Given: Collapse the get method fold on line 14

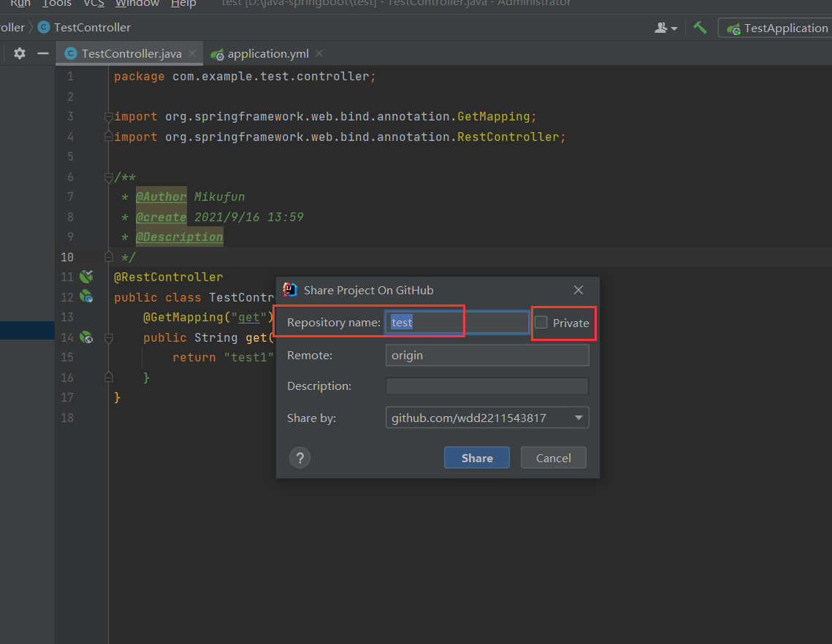Looking at the screenshot, I should click(x=108, y=337).
